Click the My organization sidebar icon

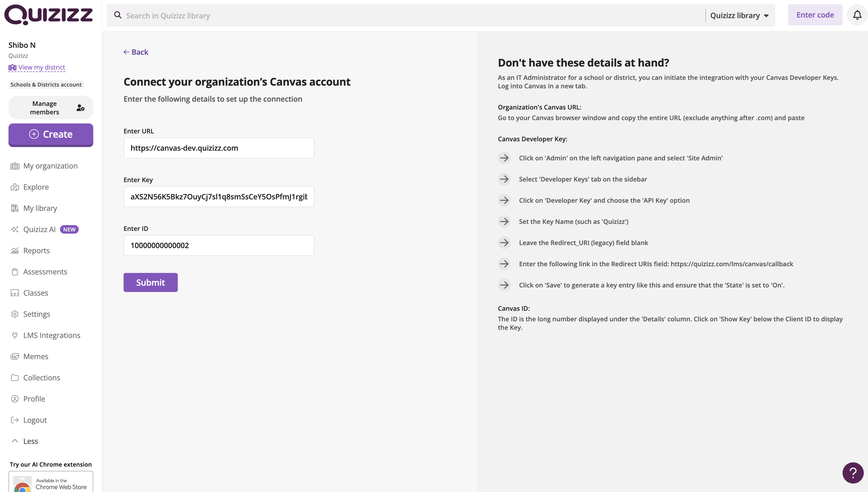click(15, 166)
